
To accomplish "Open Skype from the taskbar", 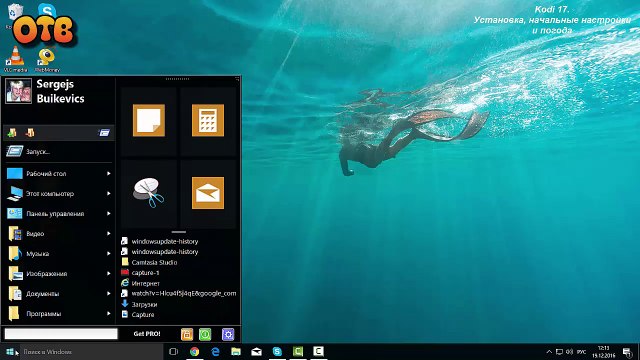I will pyautogui.click(x=277, y=352).
